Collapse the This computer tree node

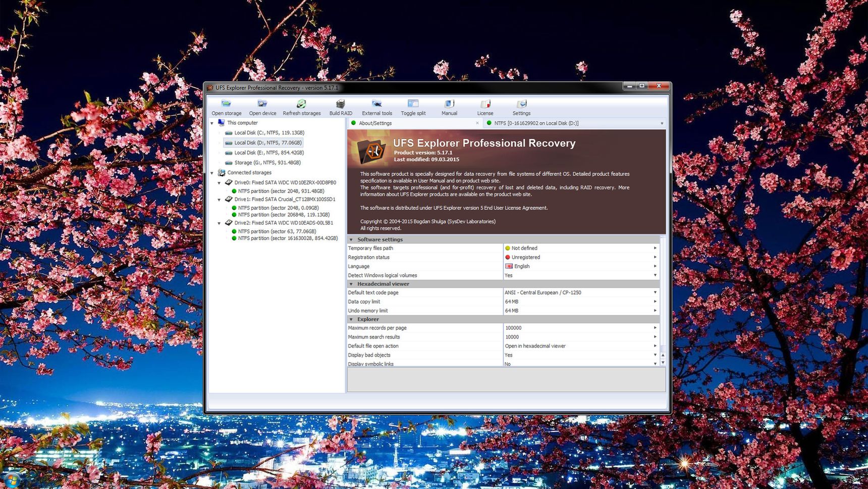tap(212, 123)
